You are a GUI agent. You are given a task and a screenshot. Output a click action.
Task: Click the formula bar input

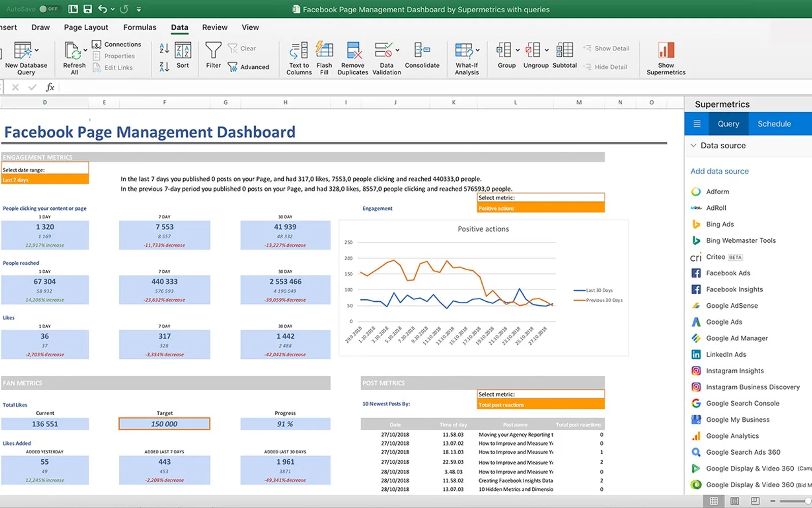(x=435, y=87)
